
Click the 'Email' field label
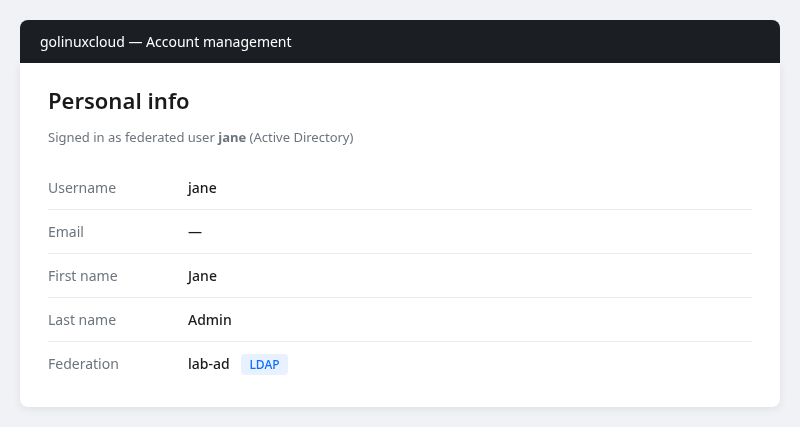66,232
